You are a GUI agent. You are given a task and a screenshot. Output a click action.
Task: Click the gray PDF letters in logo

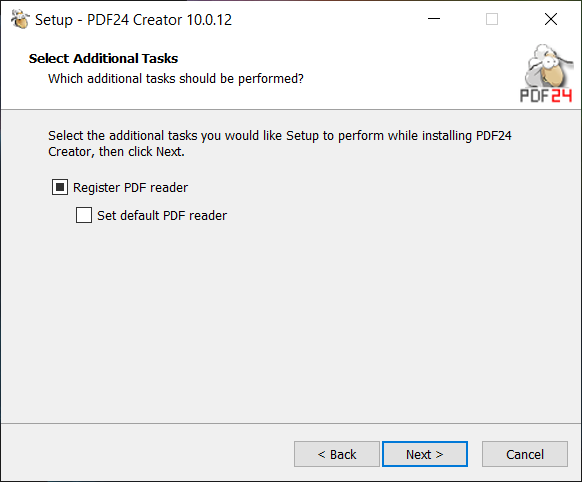(x=534, y=96)
